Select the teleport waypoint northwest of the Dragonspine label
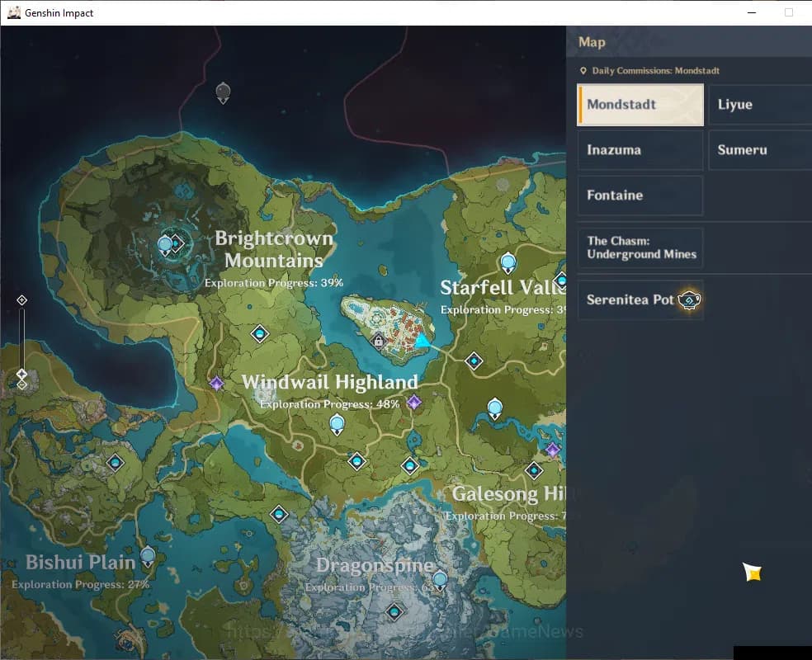Image resolution: width=812 pixels, height=660 pixels. (279, 515)
